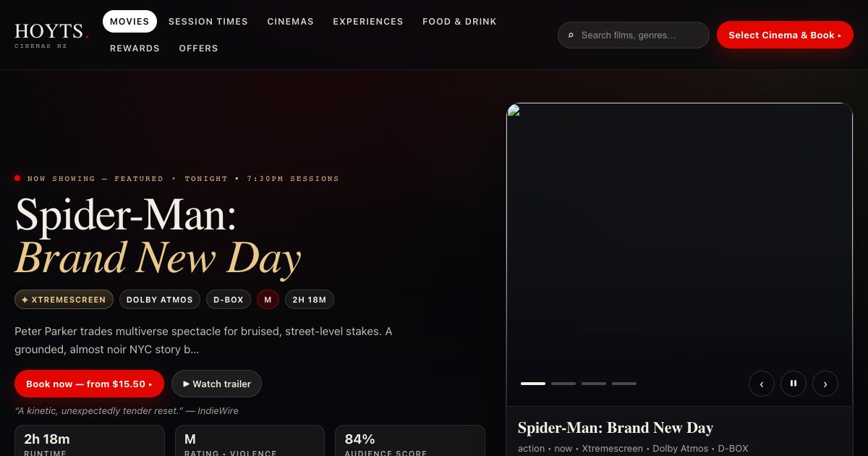Jump to second carousel indicator
This screenshot has width=868, height=456.
click(563, 384)
